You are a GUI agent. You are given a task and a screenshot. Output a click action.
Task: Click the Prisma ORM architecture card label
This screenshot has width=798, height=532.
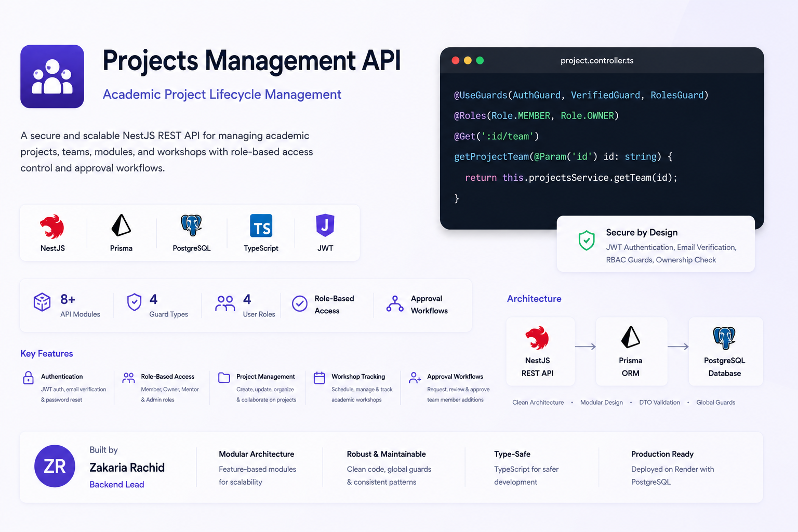[631, 367]
